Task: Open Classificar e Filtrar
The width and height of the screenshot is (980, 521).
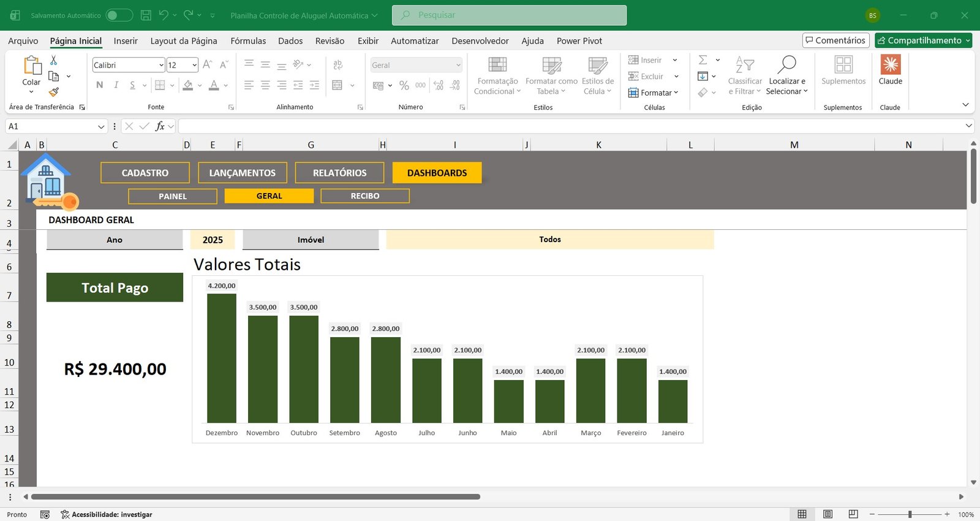Action: (745, 76)
